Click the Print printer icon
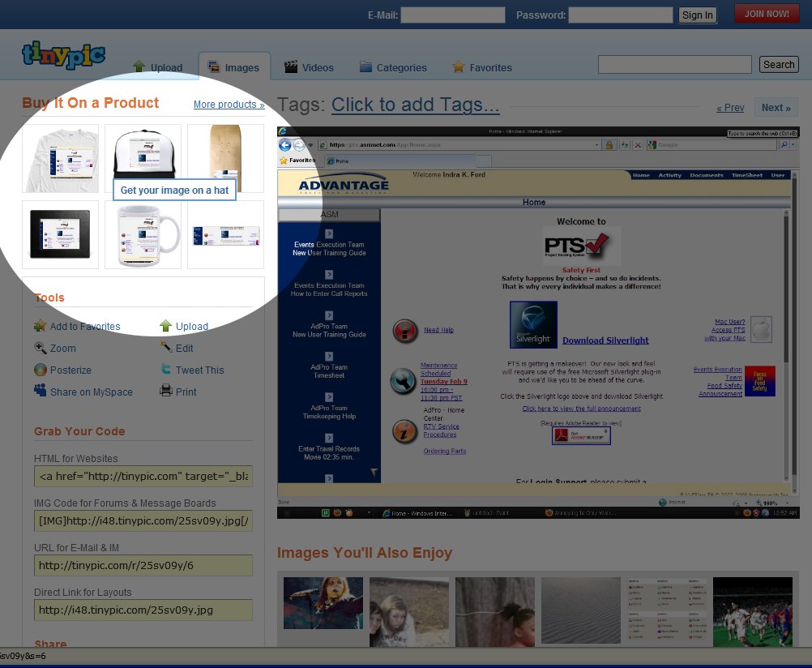This screenshot has width=812, height=668. pos(166,392)
